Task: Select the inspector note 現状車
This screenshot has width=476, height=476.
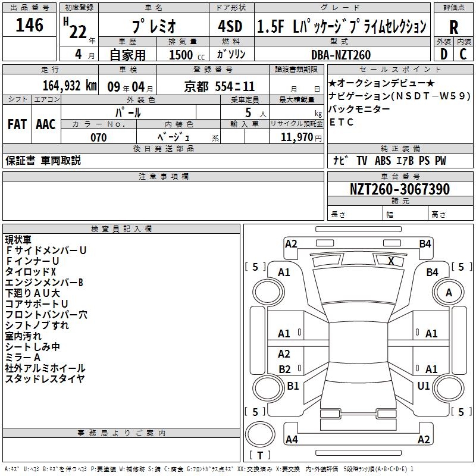Action: (18, 240)
